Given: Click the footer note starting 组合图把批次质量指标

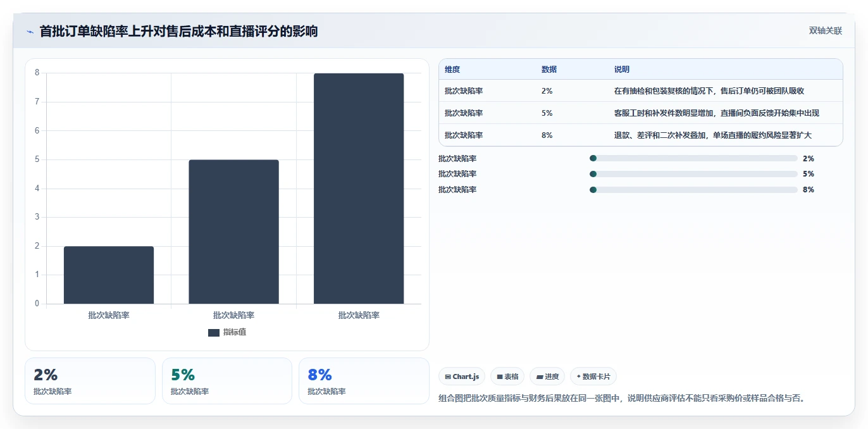Looking at the screenshot, I should (621, 399).
